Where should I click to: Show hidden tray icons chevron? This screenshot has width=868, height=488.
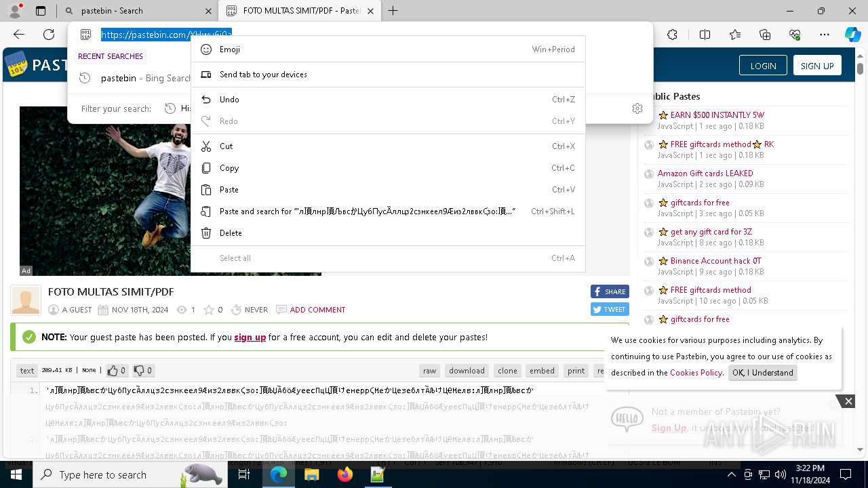point(731,474)
